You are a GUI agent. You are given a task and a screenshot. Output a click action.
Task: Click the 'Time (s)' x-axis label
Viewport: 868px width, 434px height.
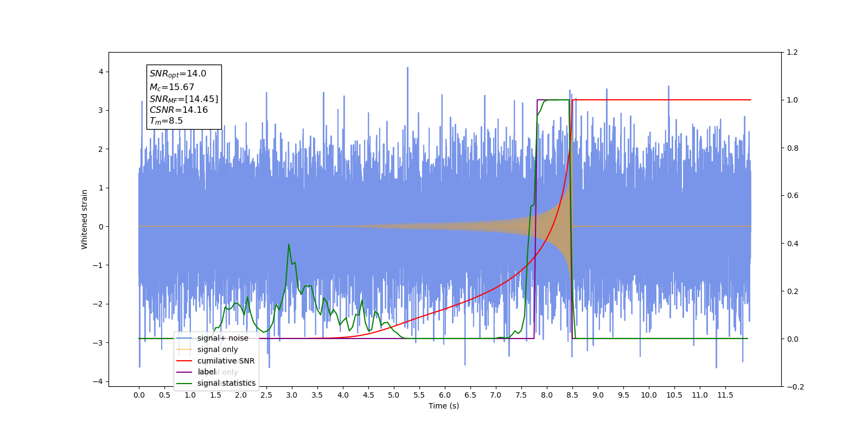(x=444, y=406)
